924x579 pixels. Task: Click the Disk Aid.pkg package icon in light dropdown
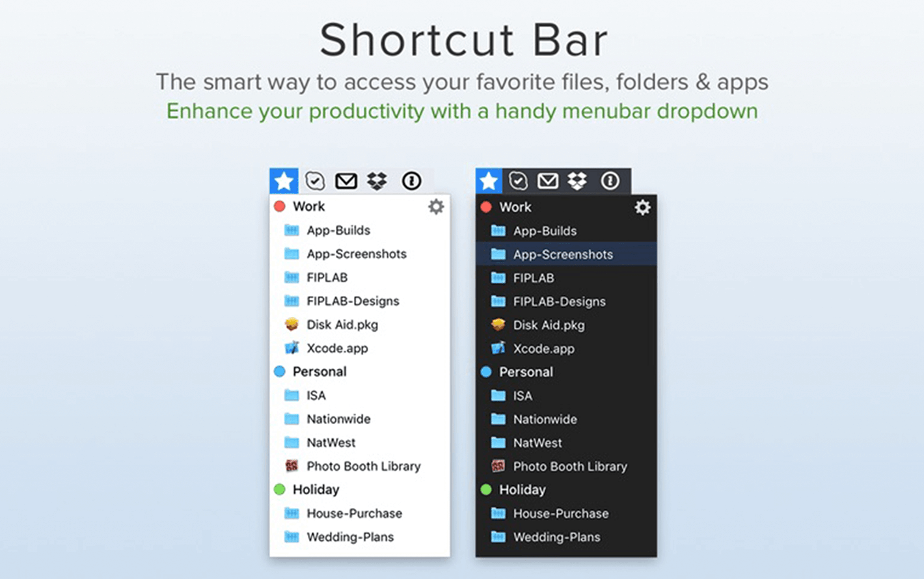click(x=292, y=324)
